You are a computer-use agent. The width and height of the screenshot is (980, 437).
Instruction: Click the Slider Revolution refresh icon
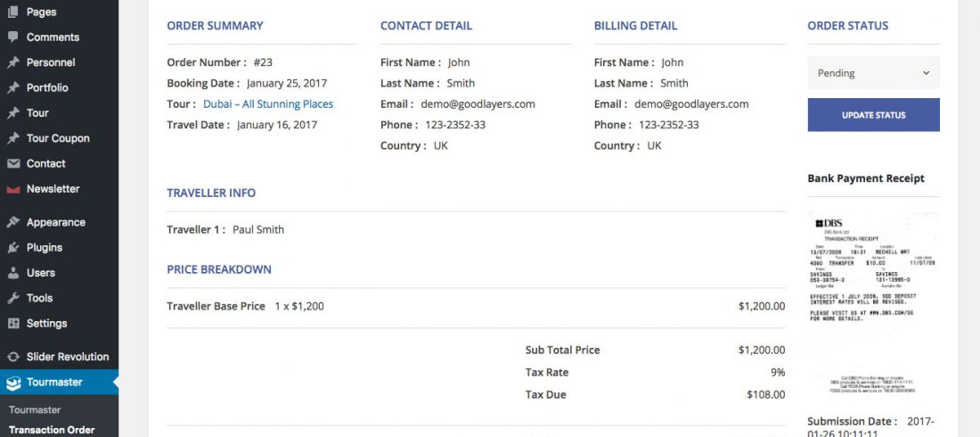(13, 357)
